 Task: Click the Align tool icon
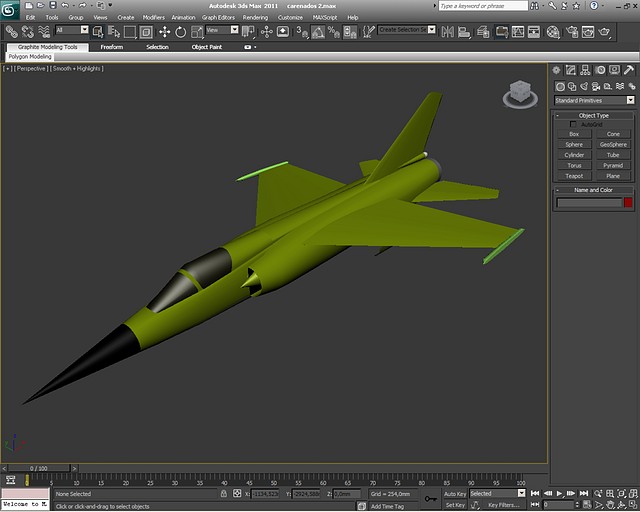tap(464, 32)
